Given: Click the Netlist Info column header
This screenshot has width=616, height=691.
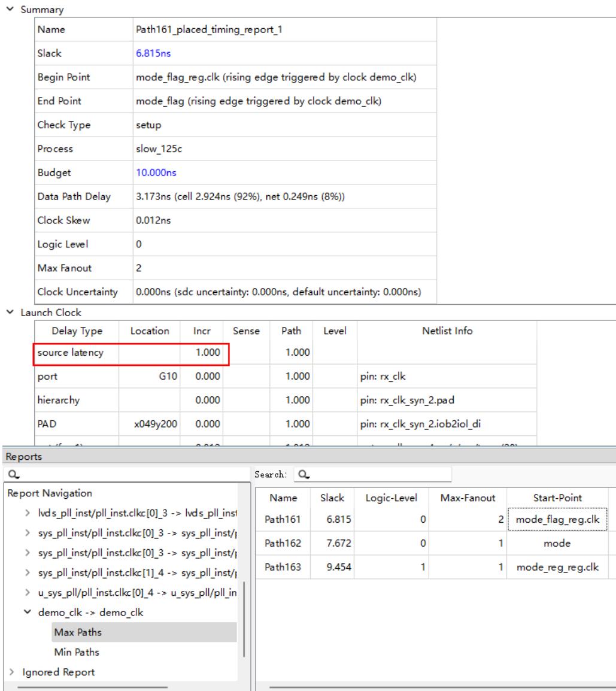Looking at the screenshot, I should [447, 331].
